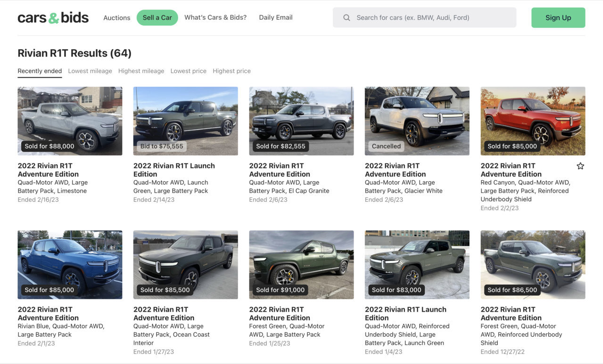Click the 'Sold for $91,000' badge

click(x=281, y=290)
